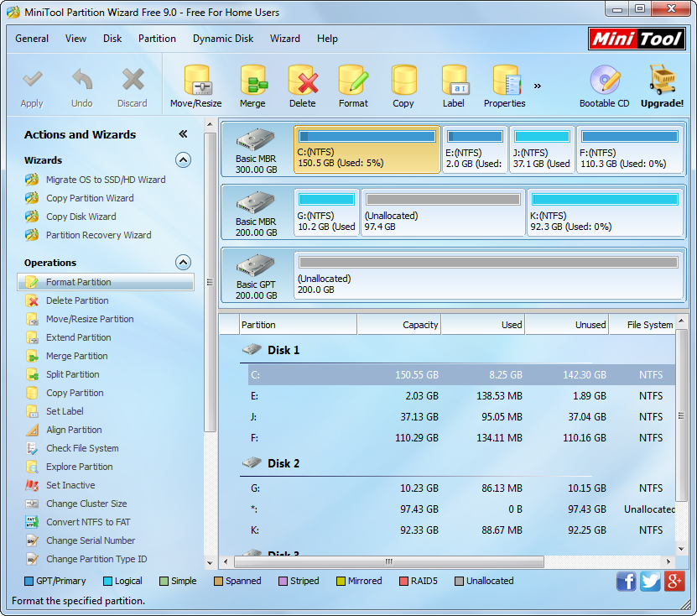
Task: Select the Basic GPT 200.00 GB disk icon
Action: pyautogui.click(x=256, y=265)
